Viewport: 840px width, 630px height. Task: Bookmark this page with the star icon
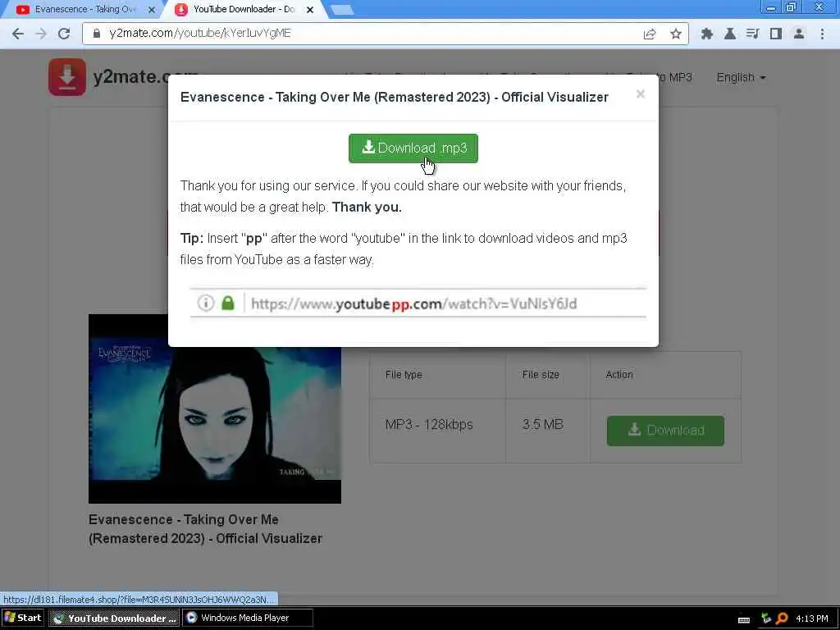click(676, 34)
